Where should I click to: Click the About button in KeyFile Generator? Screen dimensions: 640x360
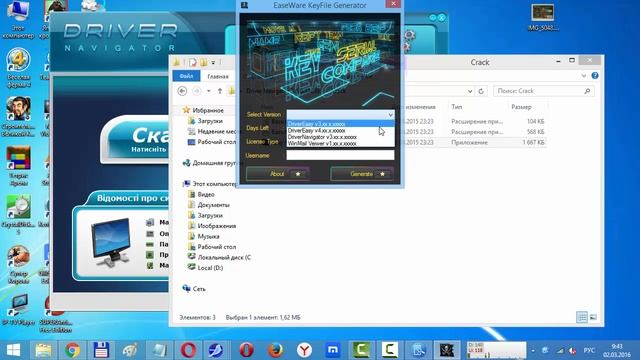[x=277, y=174]
